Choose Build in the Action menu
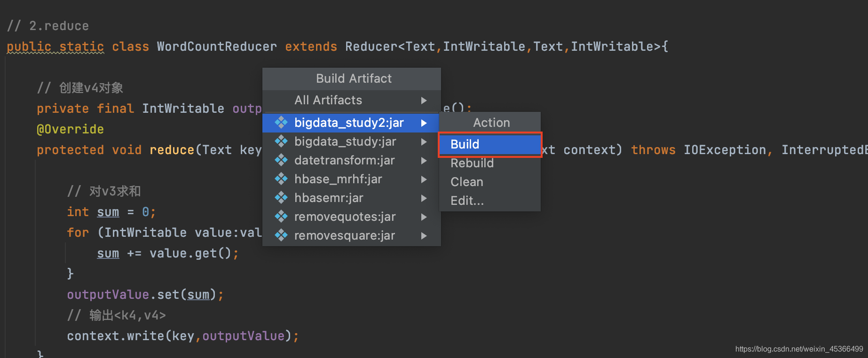The image size is (868, 358). point(489,144)
